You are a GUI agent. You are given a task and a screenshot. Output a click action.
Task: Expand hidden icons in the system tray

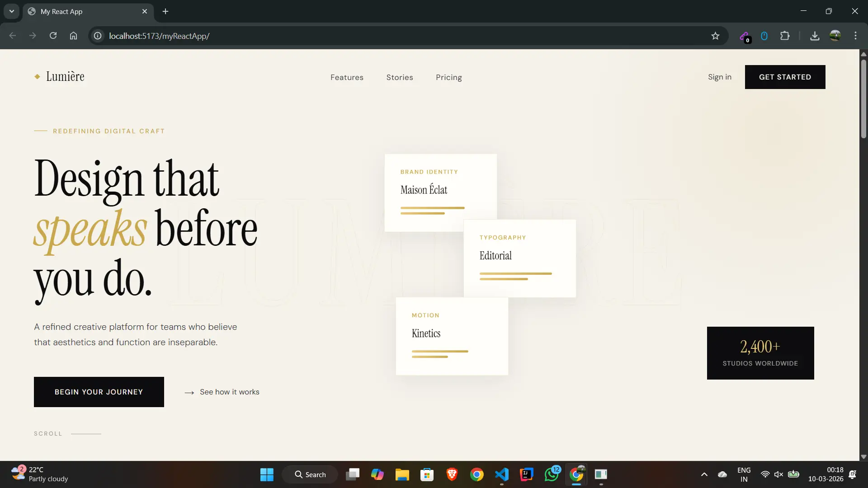pos(704,474)
